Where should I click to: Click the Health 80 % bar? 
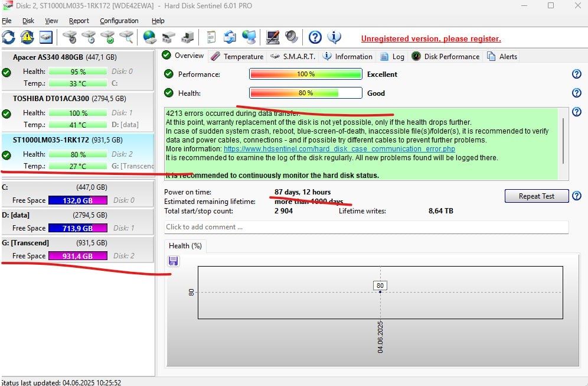306,93
